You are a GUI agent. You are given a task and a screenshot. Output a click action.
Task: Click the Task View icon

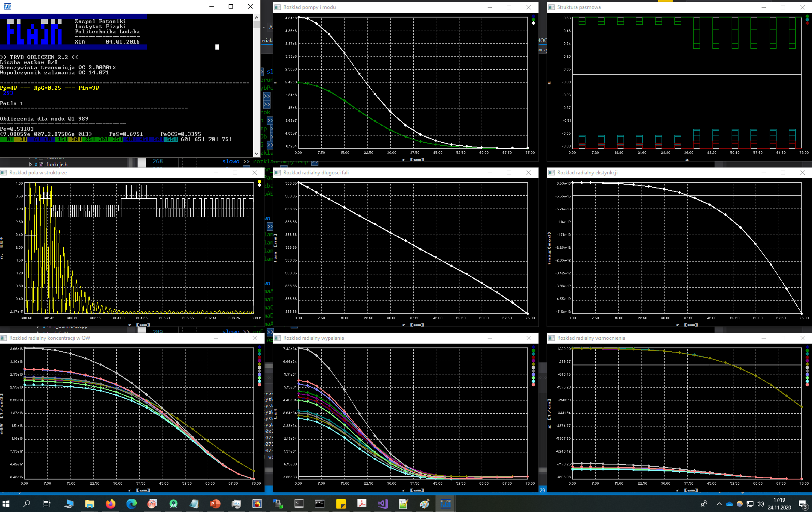click(47, 504)
